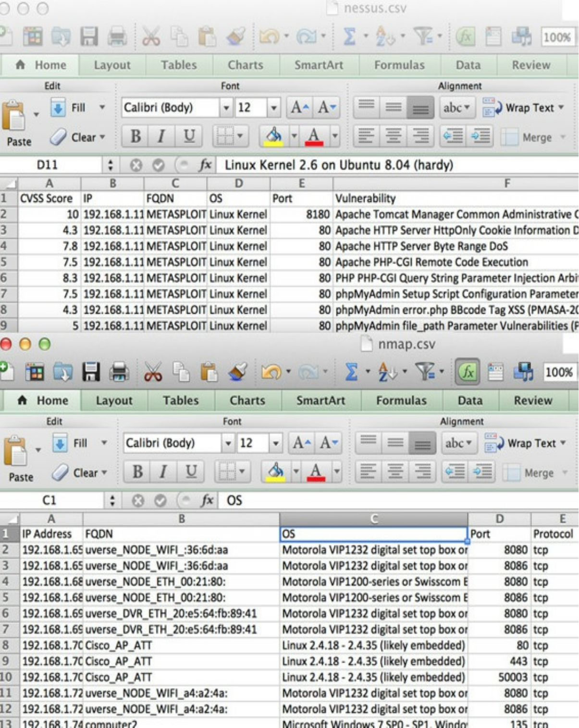Viewport: 579px width, 728px height.
Task: Open Fill dropdown in nmap.csv ribbon
Action: coord(104,442)
